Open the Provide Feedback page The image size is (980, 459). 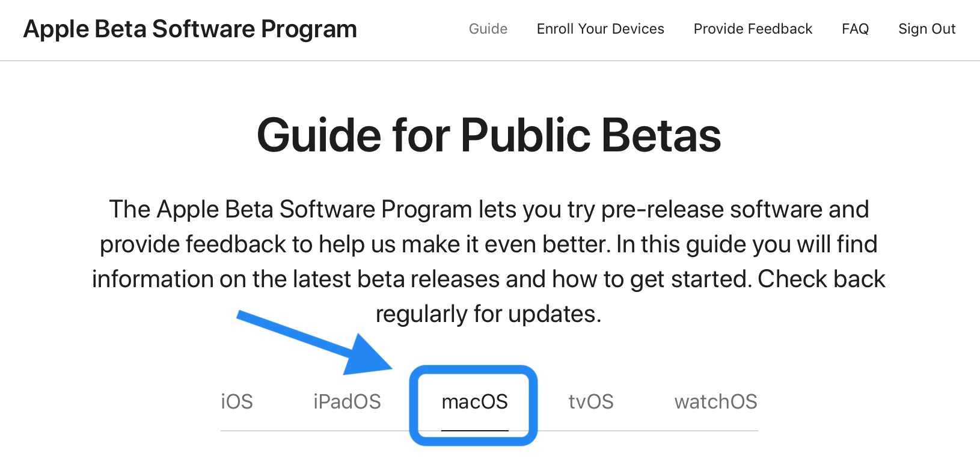pyautogui.click(x=752, y=28)
